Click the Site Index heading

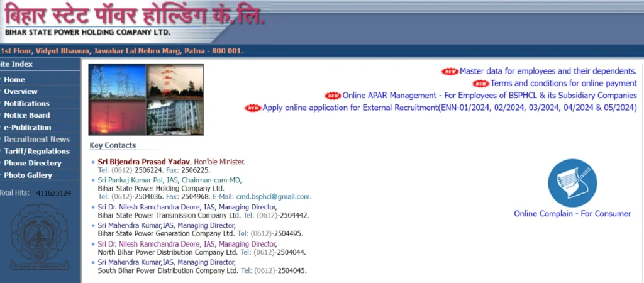(x=16, y=64)
